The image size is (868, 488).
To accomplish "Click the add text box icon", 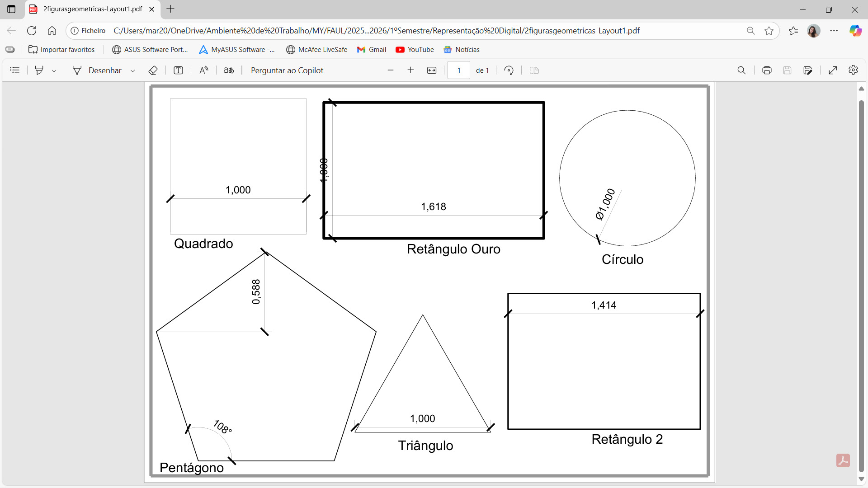I will tap(178, 70).
